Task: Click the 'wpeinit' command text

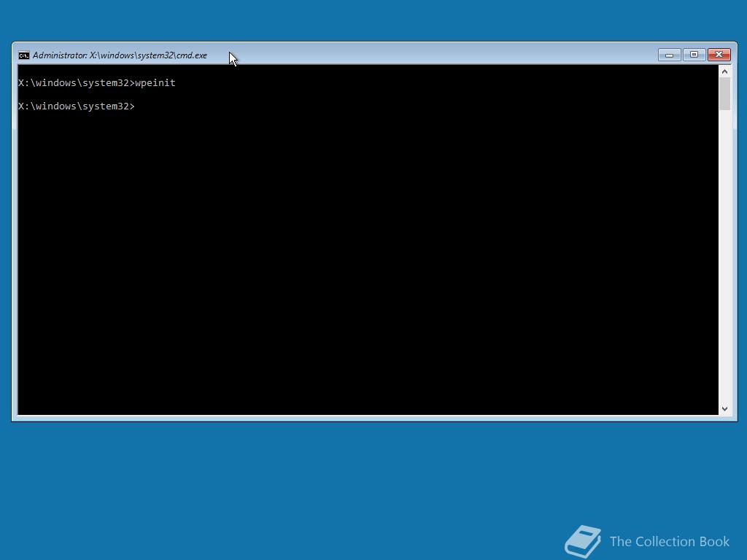Action: click(155, 83)
